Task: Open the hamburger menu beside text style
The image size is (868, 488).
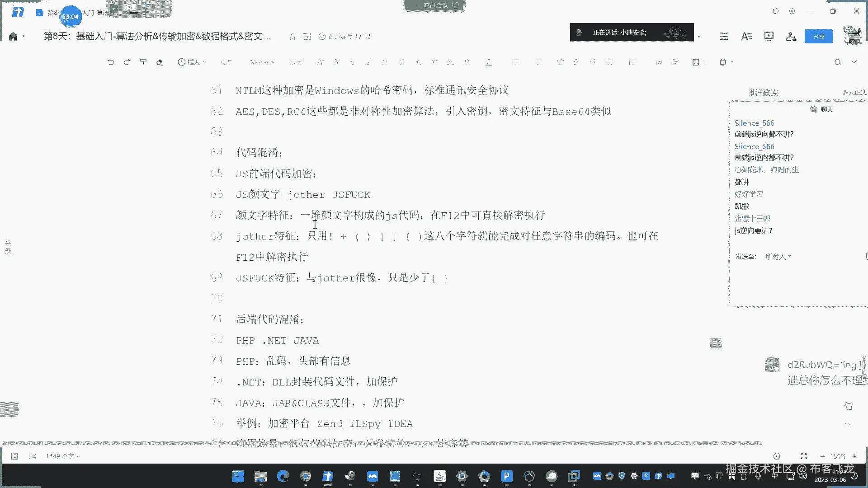Action: 724,37
